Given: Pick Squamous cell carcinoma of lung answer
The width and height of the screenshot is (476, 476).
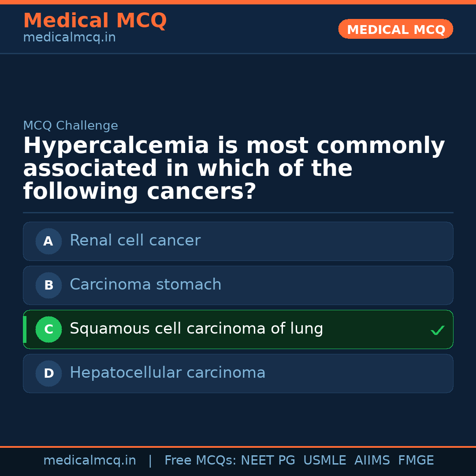Looking at the screenshot, I should coord(196,329).
